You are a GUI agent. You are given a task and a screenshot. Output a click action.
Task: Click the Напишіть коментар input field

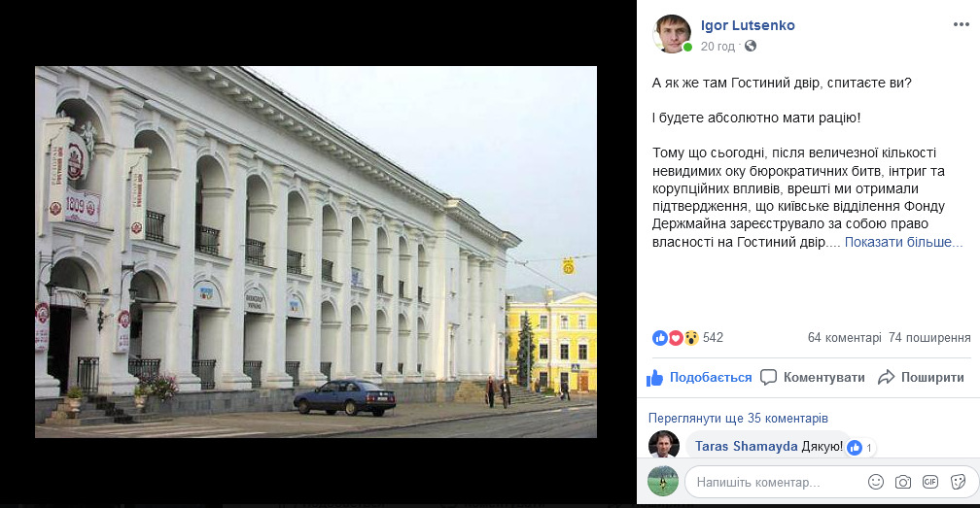[777, 482]
